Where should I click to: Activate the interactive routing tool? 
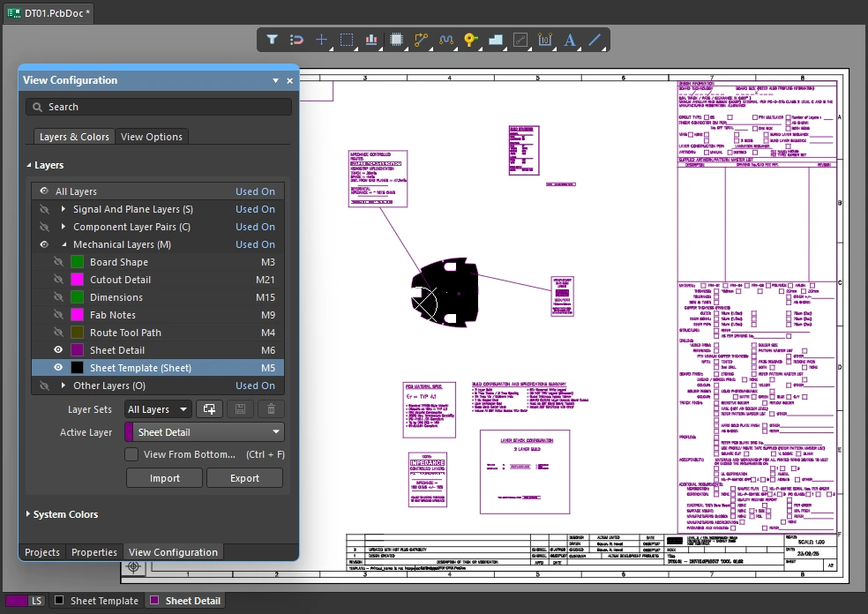click(421, 40)
